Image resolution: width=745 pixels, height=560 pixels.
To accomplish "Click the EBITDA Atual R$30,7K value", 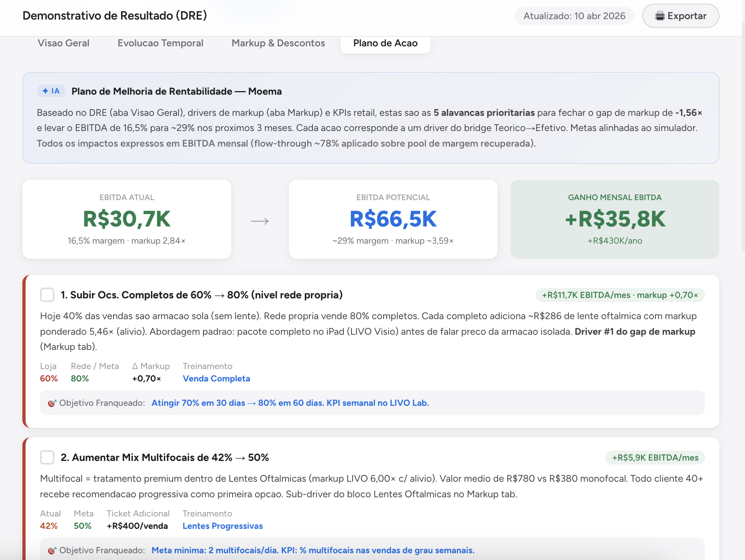I will (127, 219).
